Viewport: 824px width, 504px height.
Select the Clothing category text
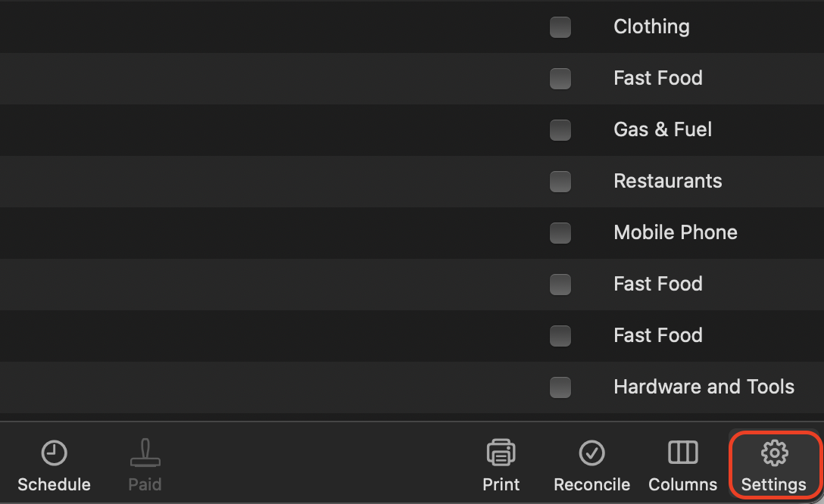click(651, 27)
